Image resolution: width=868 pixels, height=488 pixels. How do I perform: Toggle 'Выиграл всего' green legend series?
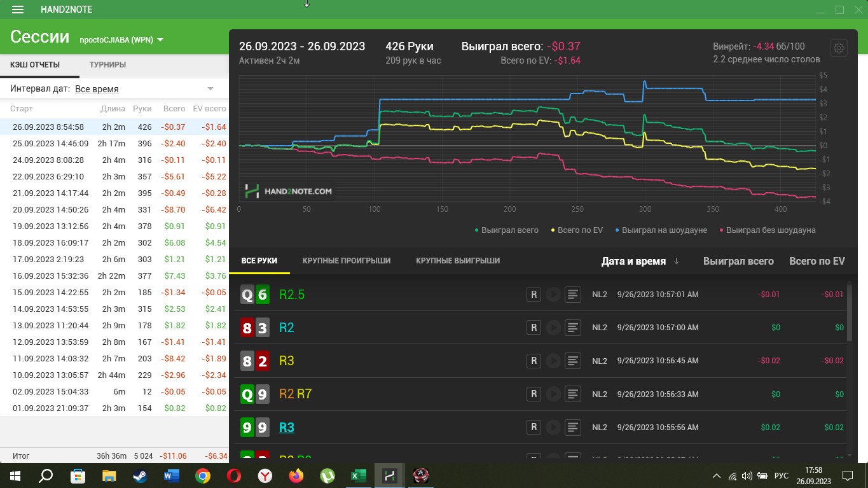pos(507,230)
